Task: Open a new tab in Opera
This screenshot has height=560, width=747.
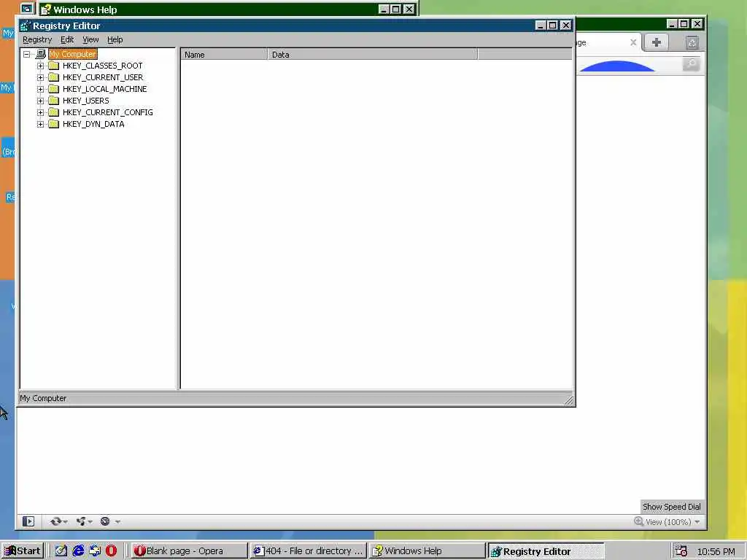Action: pyautogui.click(x=656, y=42)
